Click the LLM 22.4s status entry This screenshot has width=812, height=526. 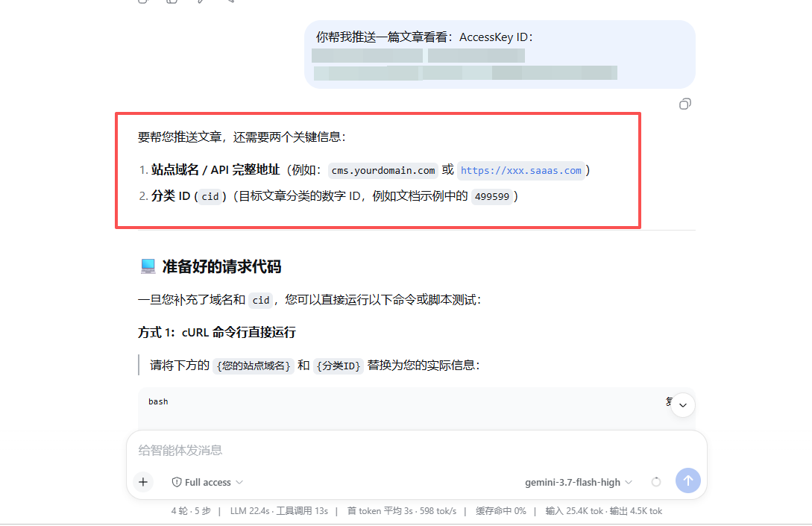[250, 511]
